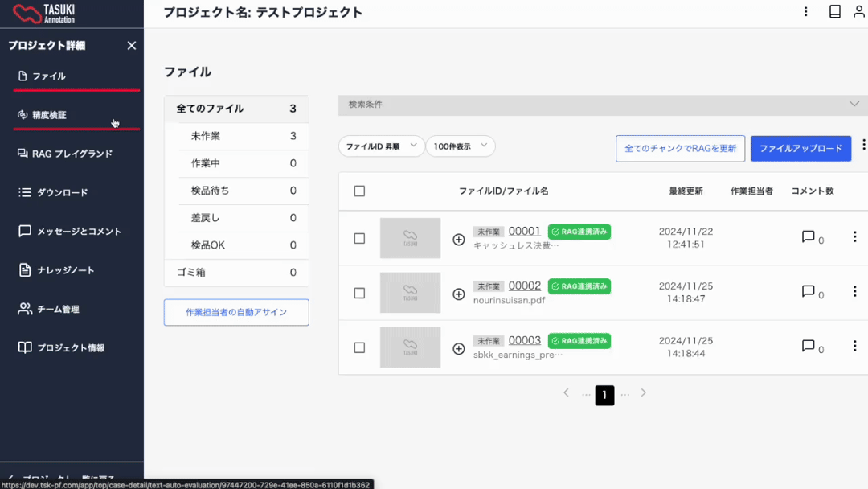
Task: Click the thumbnail of file 00003
Action: pos(410,347)
